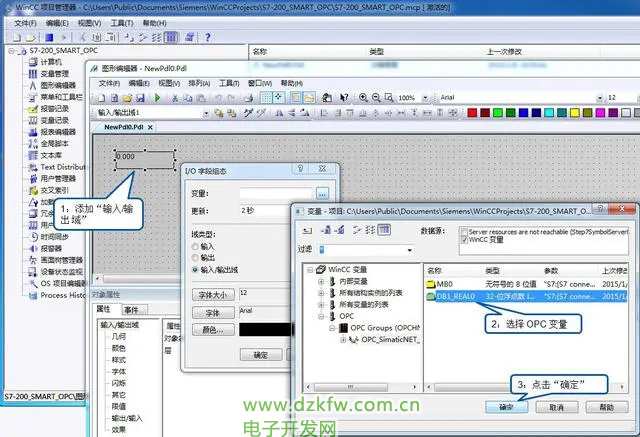
Task: Pick the red color swatch in palette
Action: coord(472,113)
